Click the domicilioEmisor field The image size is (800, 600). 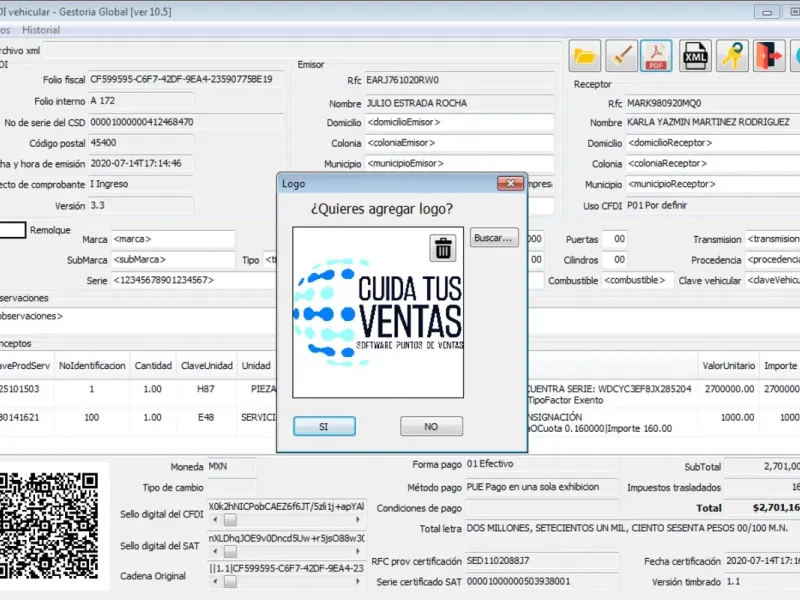459,122
